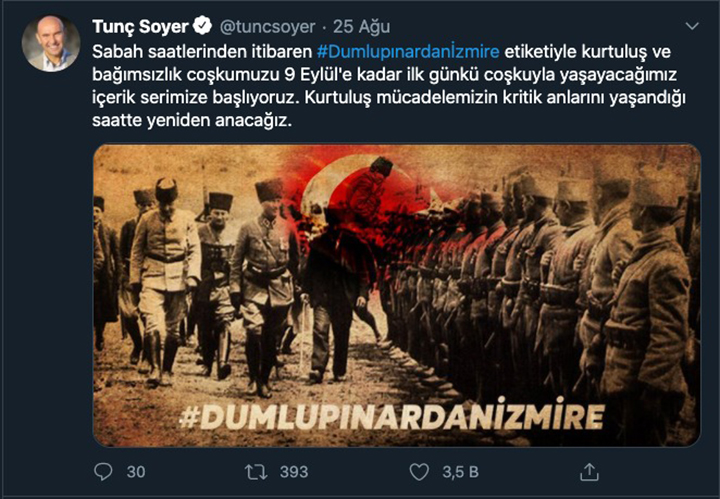The width and height of the screenshot is (720, 499).
Task: Open the attached historical soldiers image
Action: (x=397, y=296)
